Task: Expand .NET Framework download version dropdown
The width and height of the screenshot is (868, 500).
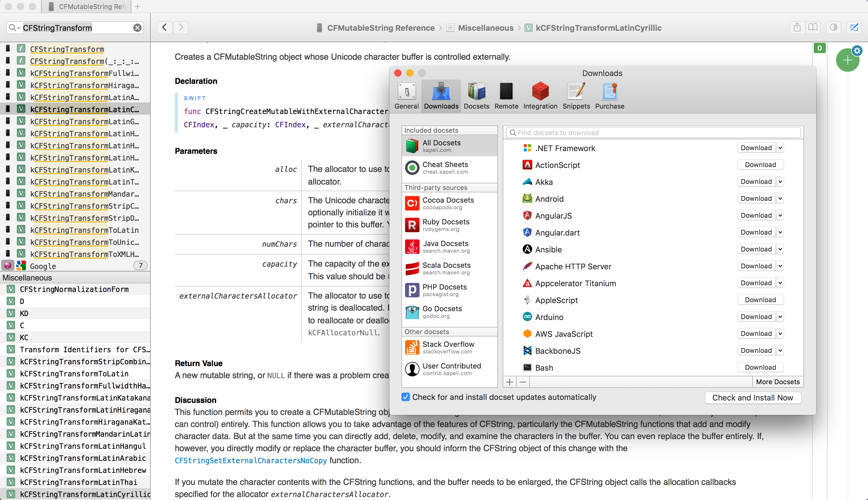Action: click(780, 148)
